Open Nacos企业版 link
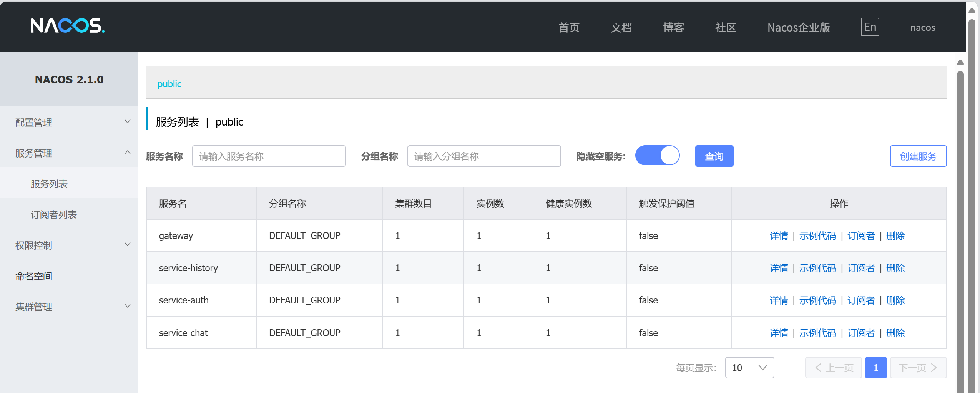The height and width of the screenshot is (393, 980). click(799, 27)
